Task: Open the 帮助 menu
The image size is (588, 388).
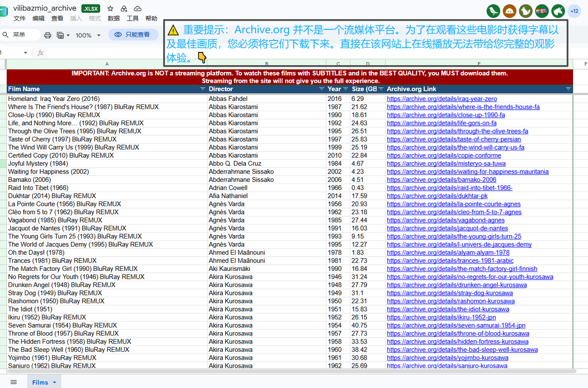Action: tap(151, 19)
